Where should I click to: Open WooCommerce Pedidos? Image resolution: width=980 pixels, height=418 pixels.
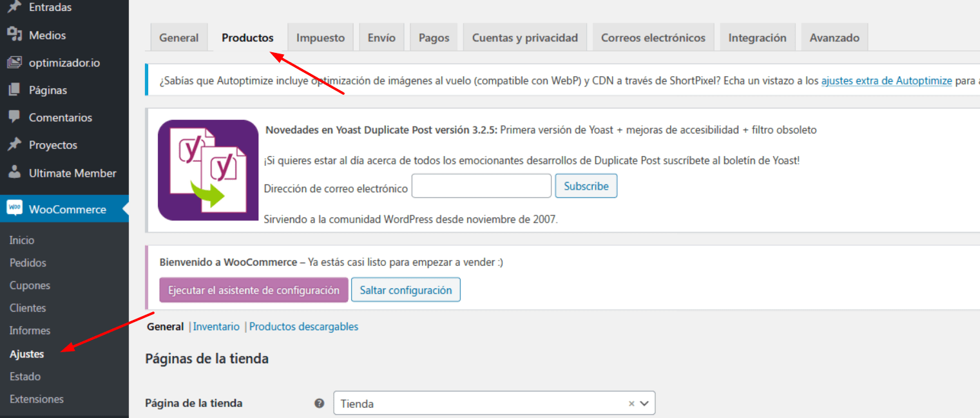(x=28, y=263)
